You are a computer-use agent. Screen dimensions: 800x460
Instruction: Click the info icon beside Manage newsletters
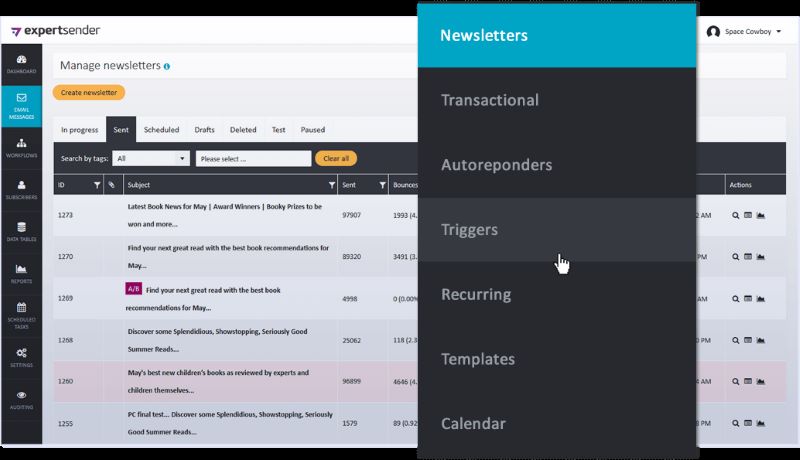pyautogui.click(x=167, y=66)
